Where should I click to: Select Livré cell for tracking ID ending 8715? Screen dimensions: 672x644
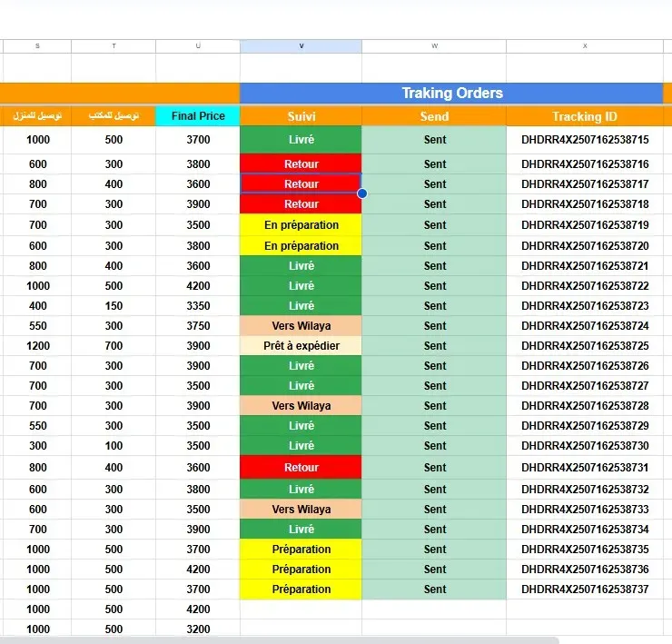[301, 140]
